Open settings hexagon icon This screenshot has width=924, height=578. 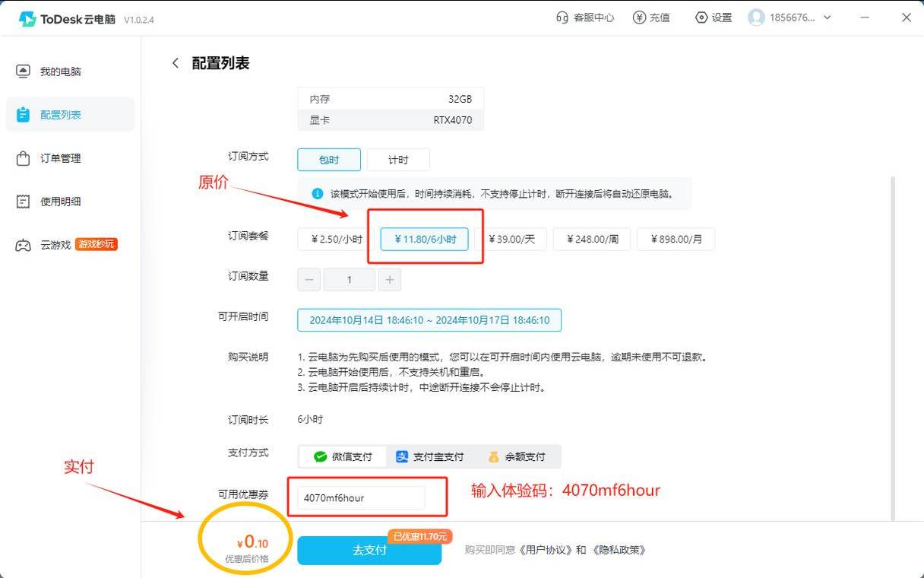click(x=701, y=17)
